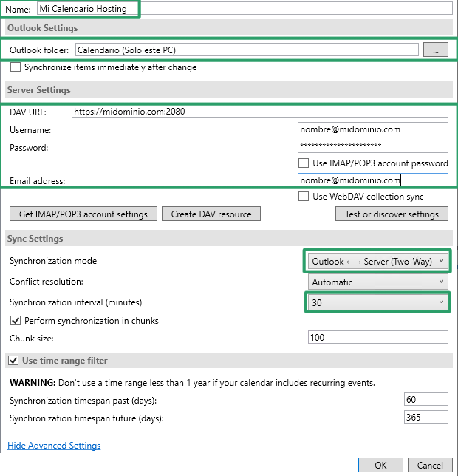
Task: Click Get IMAP/POP3 account settings button
Action: (x=83, y=214)
